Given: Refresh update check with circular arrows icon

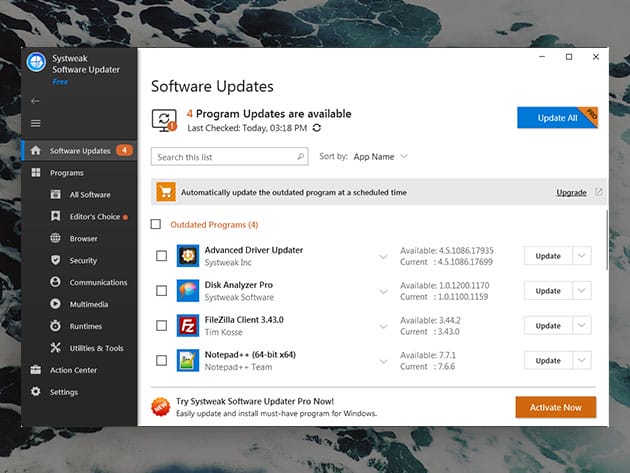Looking at the screenshot, I should tap(317, 128).
